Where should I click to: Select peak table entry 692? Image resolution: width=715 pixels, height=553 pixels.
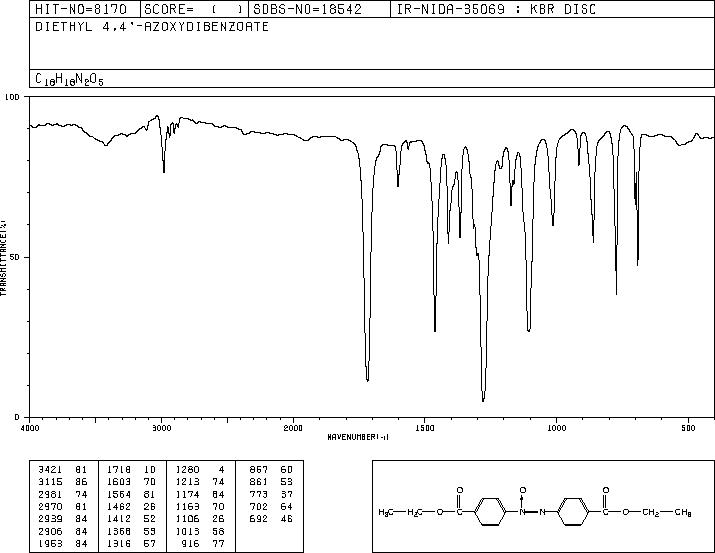(259, 519)
